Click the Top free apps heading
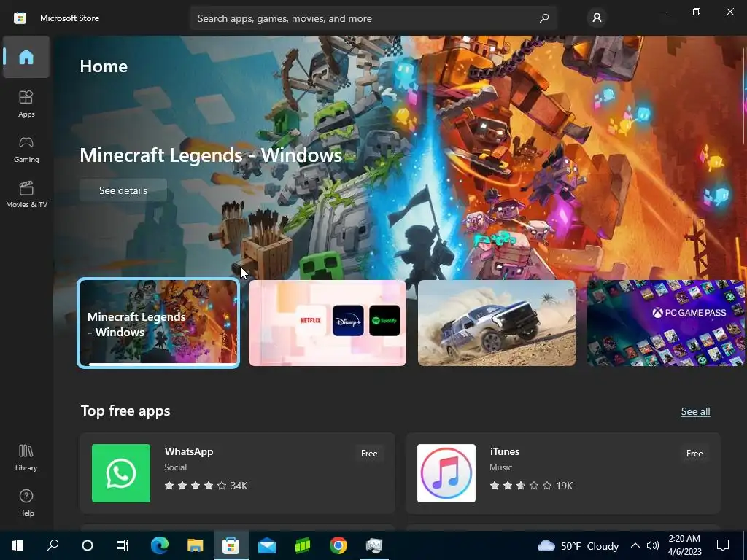Image resolution: width=747 pixels, height=560 pixels. coord(125,411)
